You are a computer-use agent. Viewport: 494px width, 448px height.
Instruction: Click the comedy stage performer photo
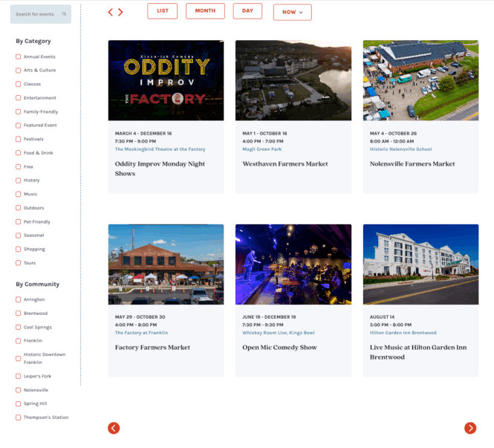293,264
